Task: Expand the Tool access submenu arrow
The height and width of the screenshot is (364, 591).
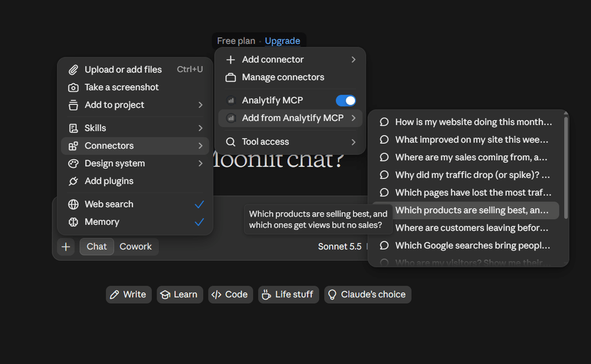Action: tap(353, 142)
